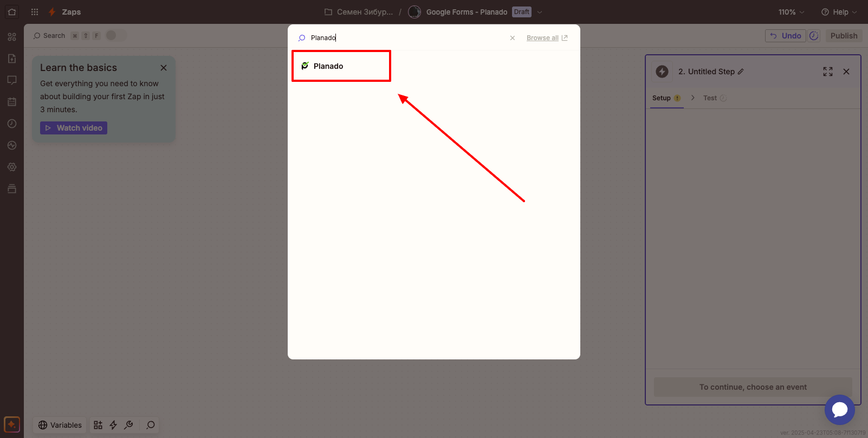Click the Draft status badge
Viewport: 868px width, 438px height.
[x=522, y=12]
